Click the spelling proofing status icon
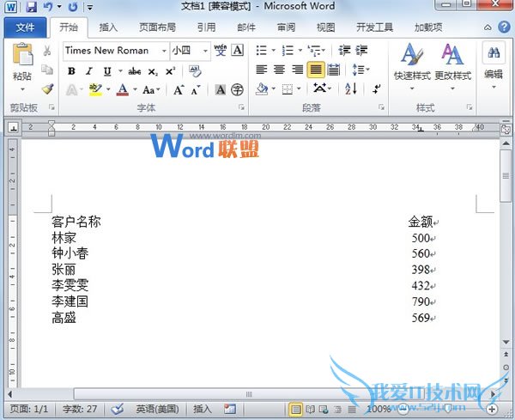Image resolution: width=515 pixels, height=420 pixels. click(117, 409)
